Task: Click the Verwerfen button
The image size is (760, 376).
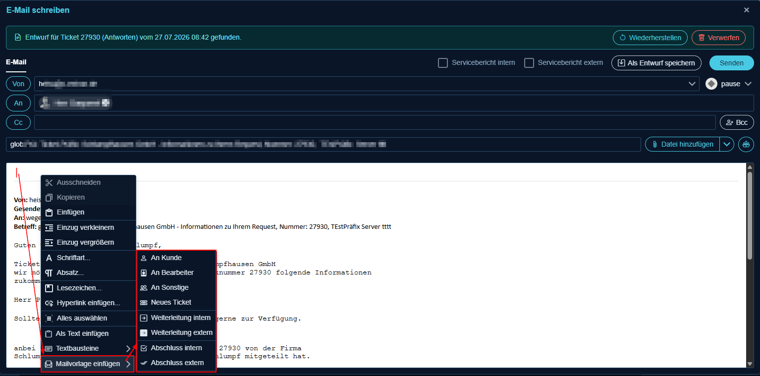Action: [718, 37]
